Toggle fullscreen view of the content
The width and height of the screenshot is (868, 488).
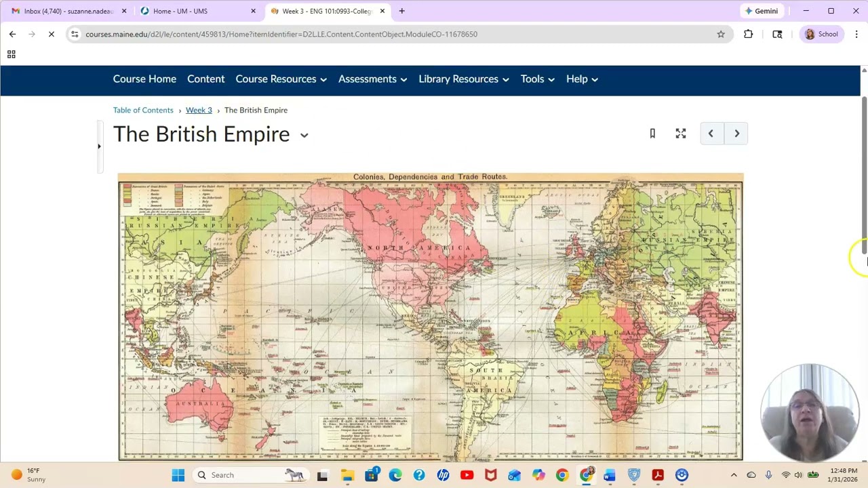[681, 134]
